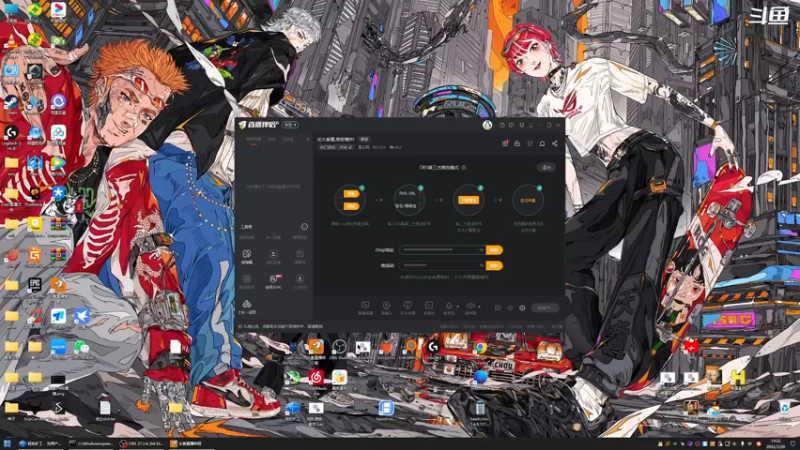
Task: Click the gift icon with red dot
Action: tap(505, 143)
